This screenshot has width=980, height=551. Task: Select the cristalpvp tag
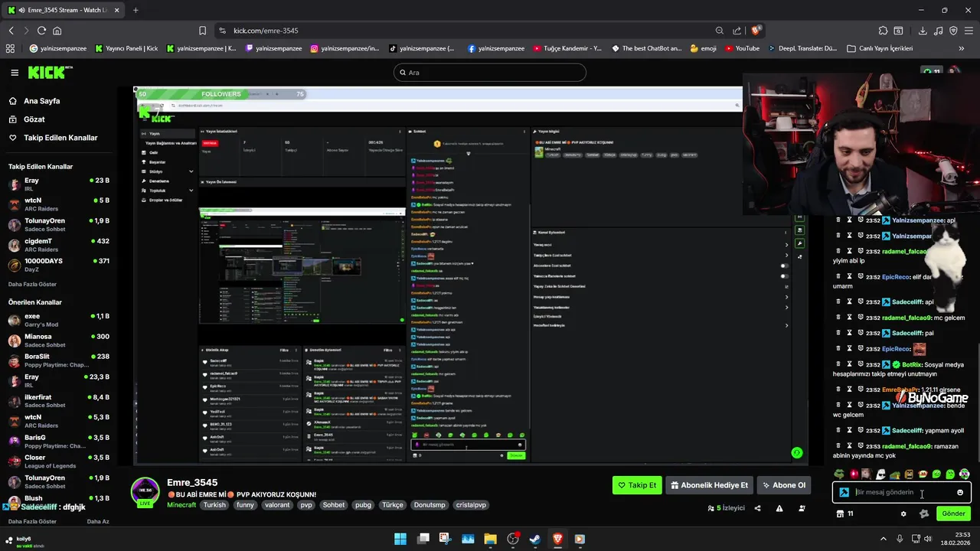point(470,505)
